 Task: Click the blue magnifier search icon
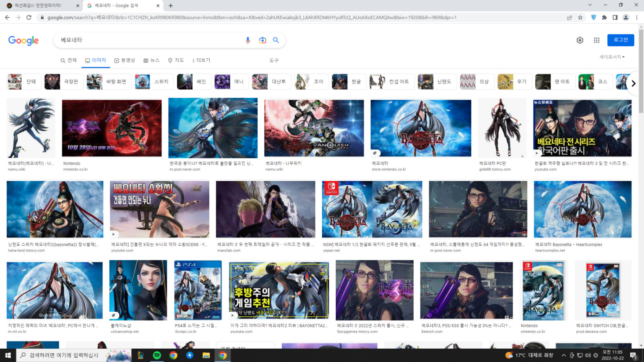coord(276,40)
